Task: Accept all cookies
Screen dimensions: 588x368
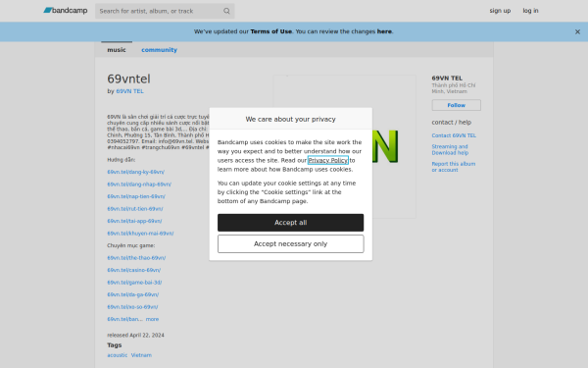Action: pyautogui.click(x=291, y=223)
